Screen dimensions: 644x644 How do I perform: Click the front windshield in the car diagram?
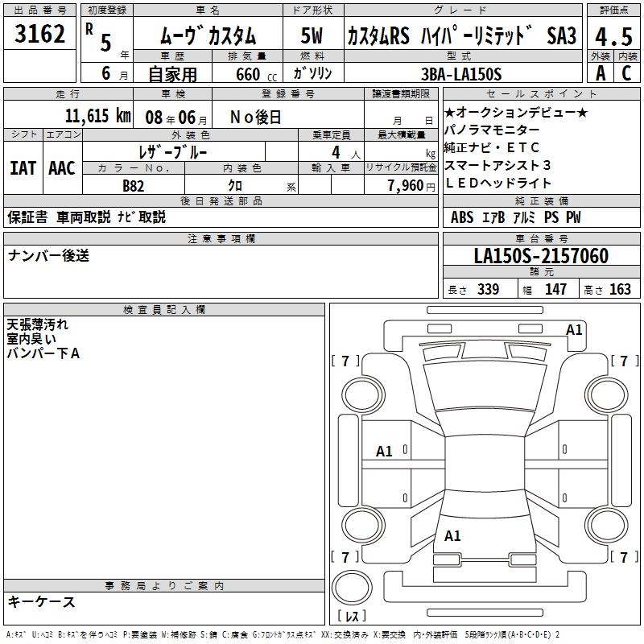click(x=485, y=386)
